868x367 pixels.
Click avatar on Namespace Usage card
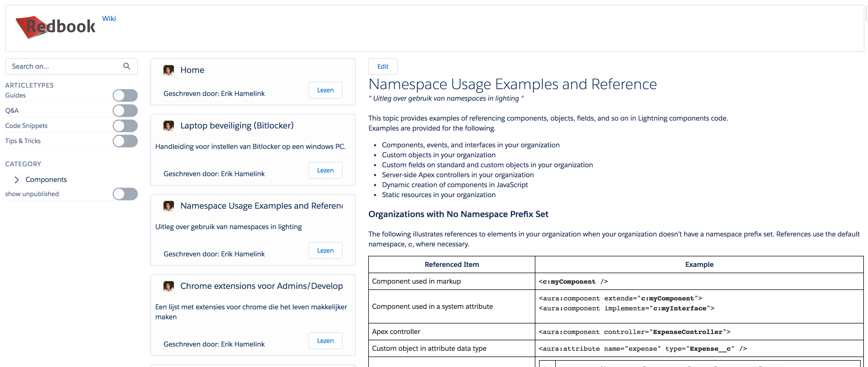[x=168, y=206]
